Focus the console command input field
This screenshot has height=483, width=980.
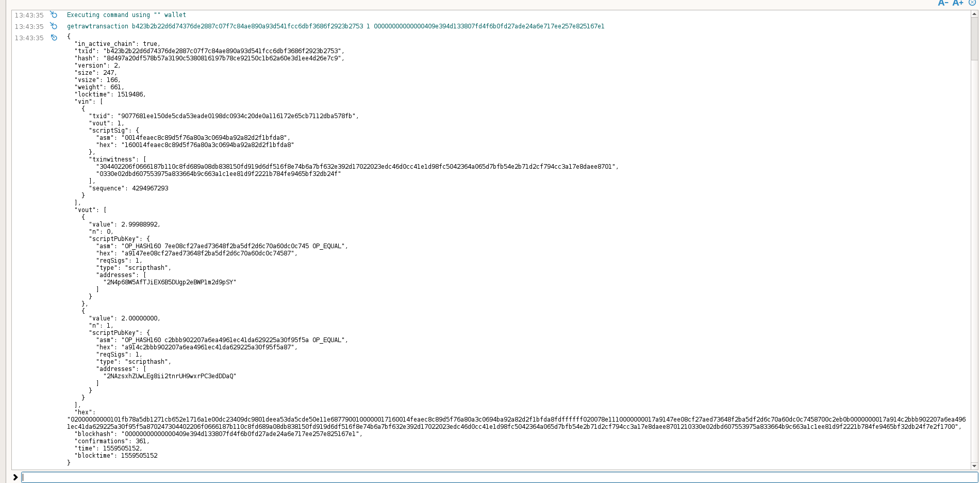click(x=500, y=477)
